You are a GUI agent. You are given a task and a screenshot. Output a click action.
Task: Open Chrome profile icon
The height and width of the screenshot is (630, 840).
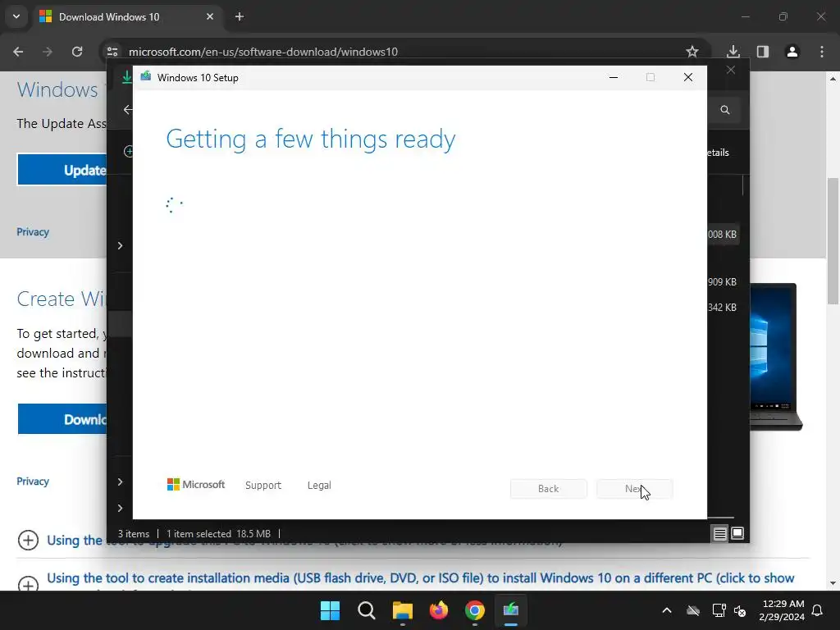792,52
